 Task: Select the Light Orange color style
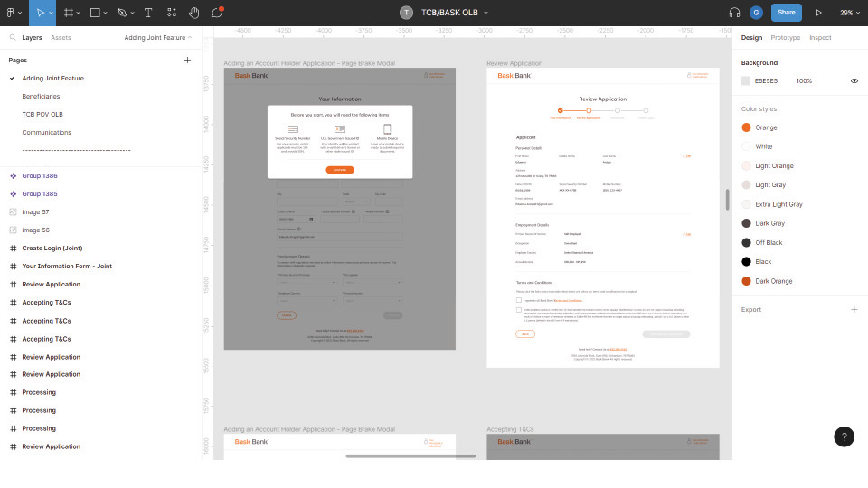point(774,166)
